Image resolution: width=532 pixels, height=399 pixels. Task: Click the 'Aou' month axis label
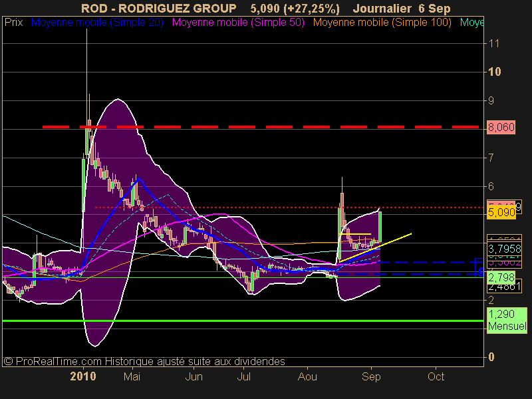(x=307, y=376)
